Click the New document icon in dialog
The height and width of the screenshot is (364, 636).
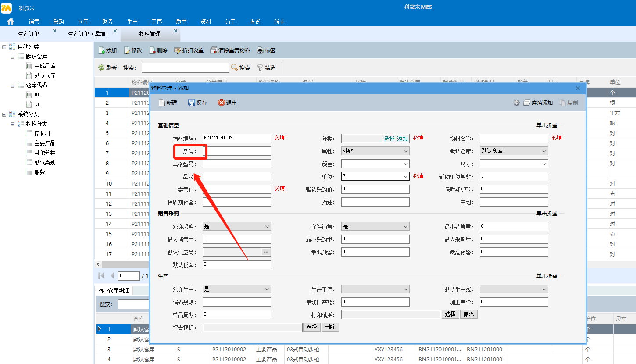coord(162,103)
